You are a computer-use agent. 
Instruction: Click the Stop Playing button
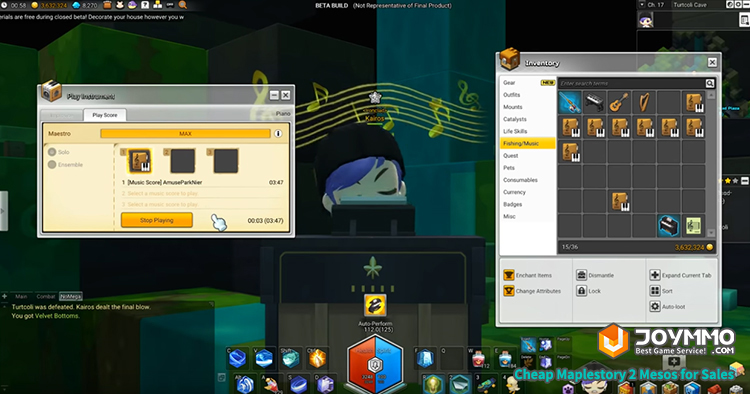tap(157, 220)
